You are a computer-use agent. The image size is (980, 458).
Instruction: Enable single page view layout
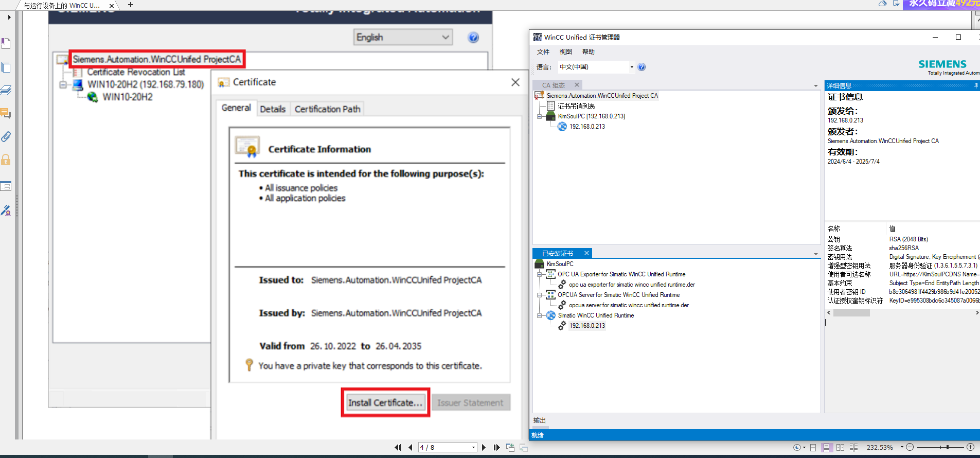(x=813, y=448)
